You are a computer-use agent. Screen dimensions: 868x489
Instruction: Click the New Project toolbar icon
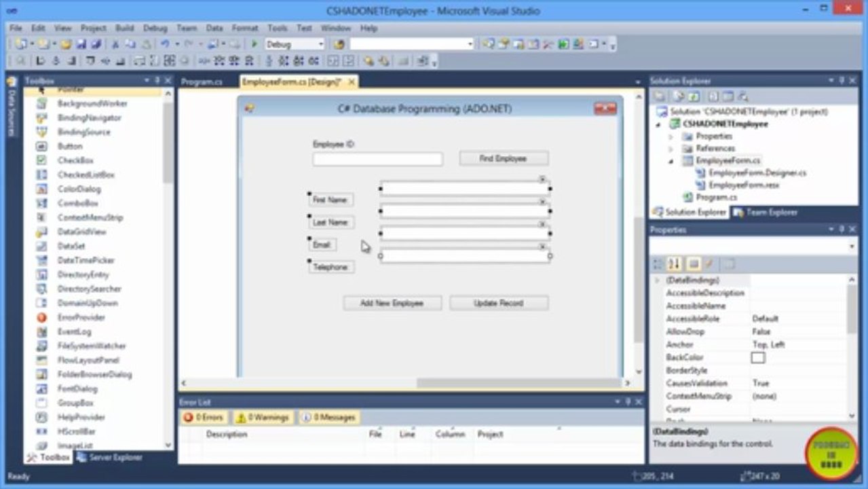20,44
